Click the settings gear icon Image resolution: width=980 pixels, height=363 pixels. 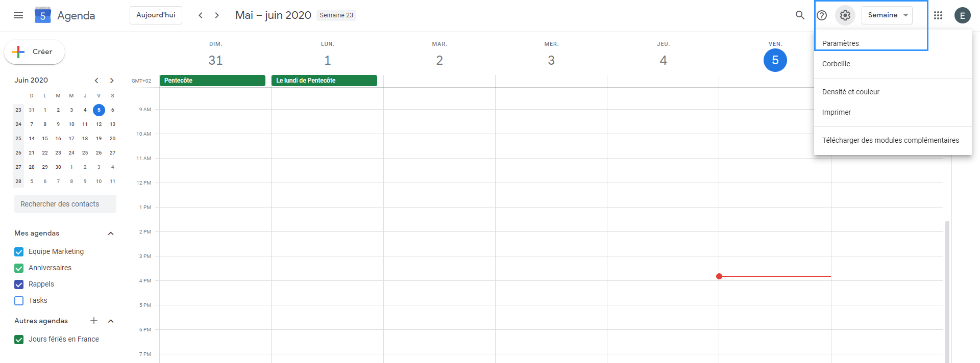[x=845, y=15]
